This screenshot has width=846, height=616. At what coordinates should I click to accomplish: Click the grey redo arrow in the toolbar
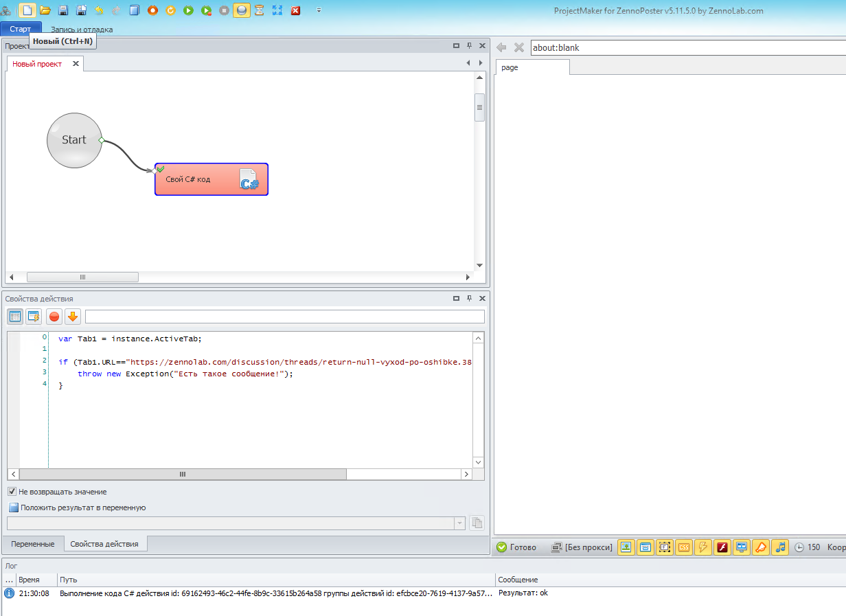tap(117, 10)
